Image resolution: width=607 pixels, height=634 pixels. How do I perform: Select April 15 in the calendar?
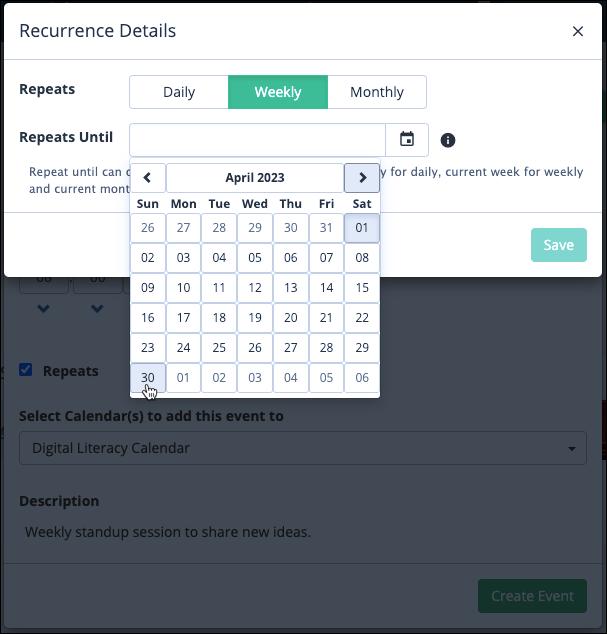(362, 287)
